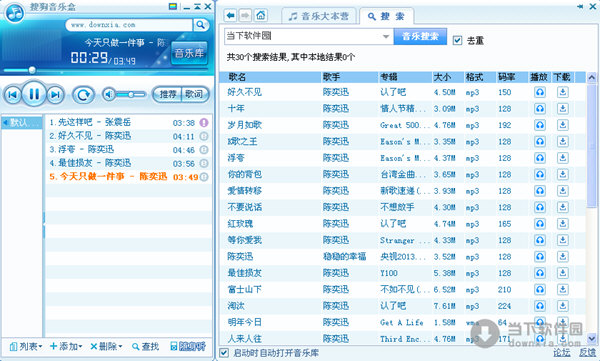Open lyrics with the 歌词 button
Viewport: 600px width, 361px height.
pos(194,94)
